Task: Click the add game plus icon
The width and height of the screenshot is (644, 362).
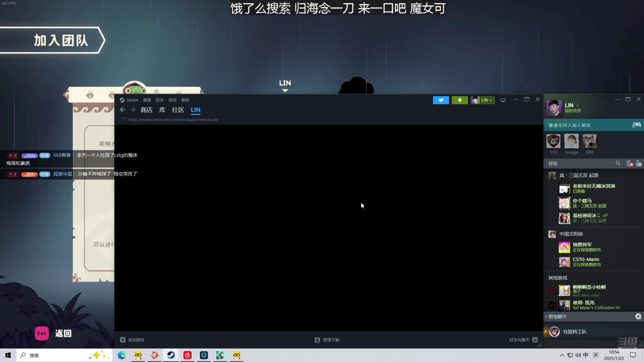Action: (123, 340)
